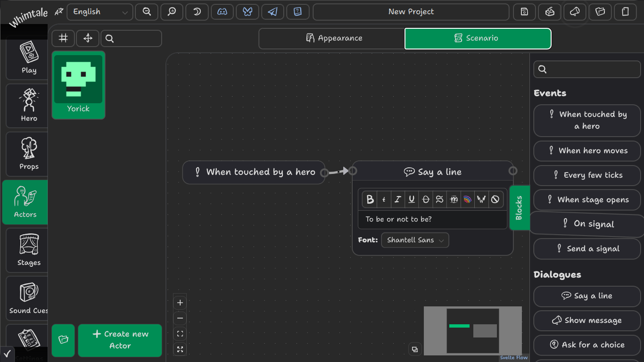Add 'When stage opens' event block

[587, 200]
